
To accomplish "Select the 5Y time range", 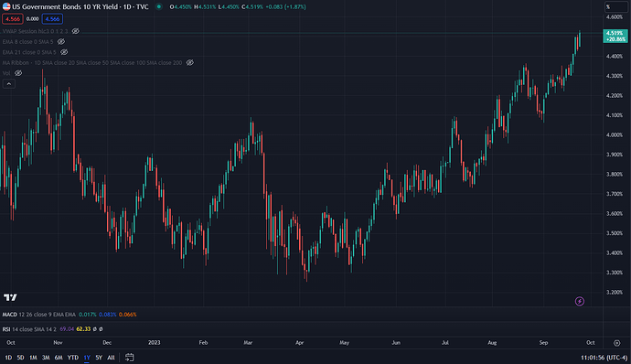I will (99, 358).
